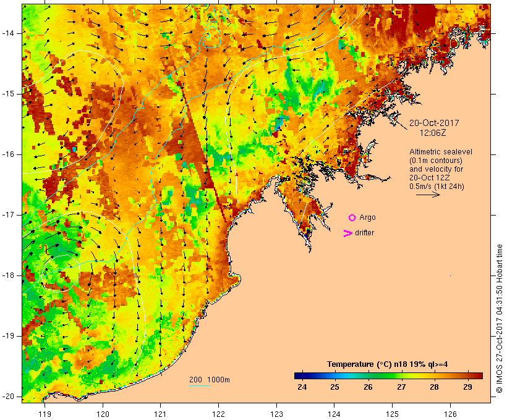Screen dimensions: 507x420
Task: Click the IMOS copyright timestamp vertical text
Action: [x=500, y=319]
